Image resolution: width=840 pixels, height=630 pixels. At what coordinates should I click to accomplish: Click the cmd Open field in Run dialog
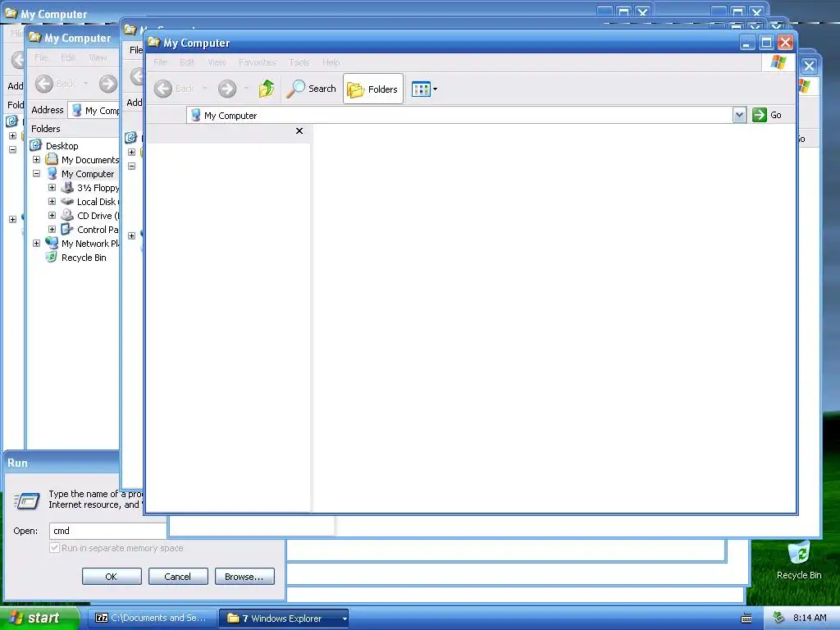point(107,531)
